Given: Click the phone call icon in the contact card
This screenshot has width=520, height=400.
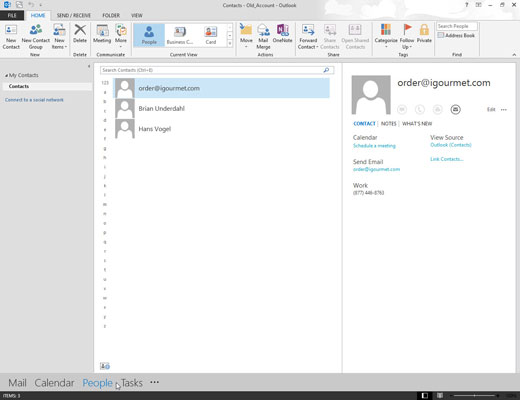Looking at the screenshot, I should click(x=420, y=109).
